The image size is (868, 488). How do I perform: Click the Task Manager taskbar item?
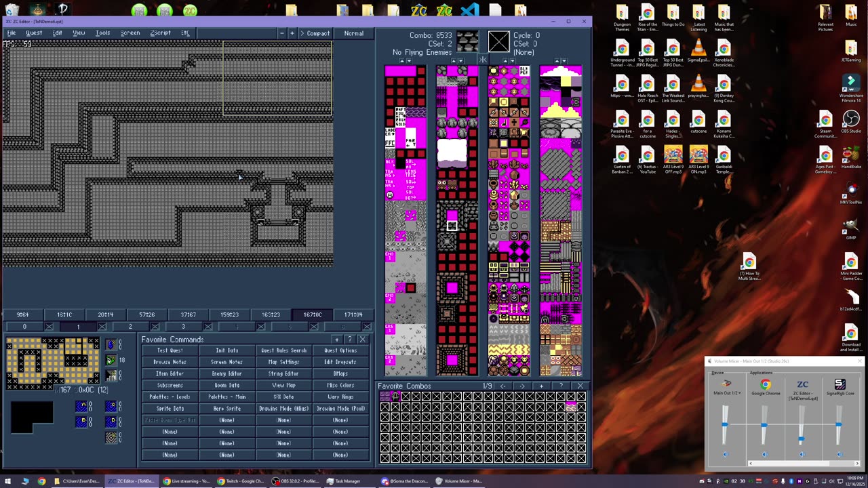[342, 481]
